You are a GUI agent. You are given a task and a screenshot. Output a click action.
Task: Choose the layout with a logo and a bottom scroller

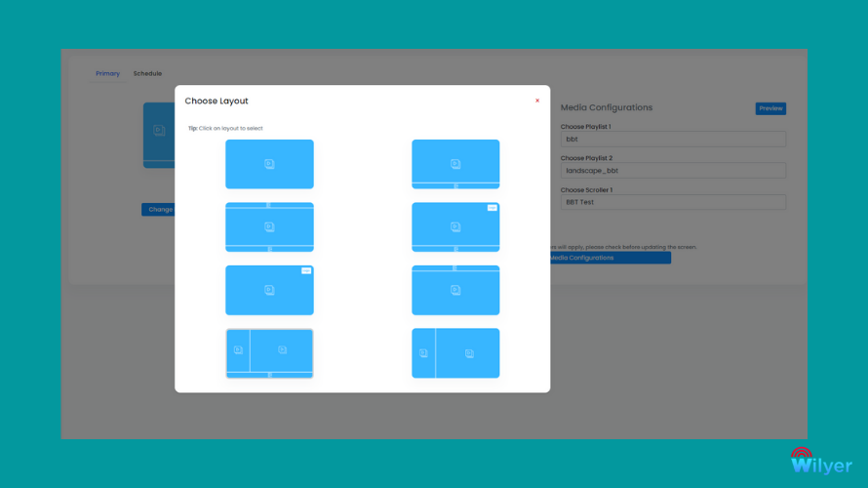point(455,227)
